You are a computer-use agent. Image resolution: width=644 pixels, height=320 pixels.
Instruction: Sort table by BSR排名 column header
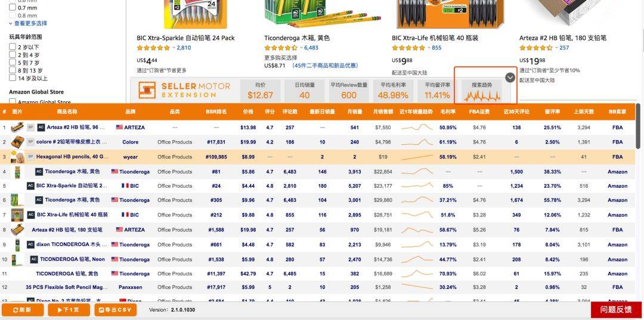coord(216,111)
